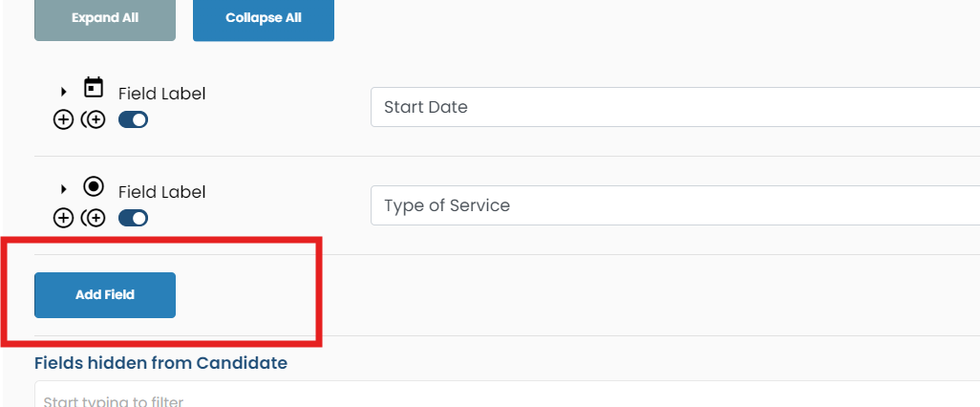
Task: Click the radio button icon on Type of Service row
Action: [94, 186]
